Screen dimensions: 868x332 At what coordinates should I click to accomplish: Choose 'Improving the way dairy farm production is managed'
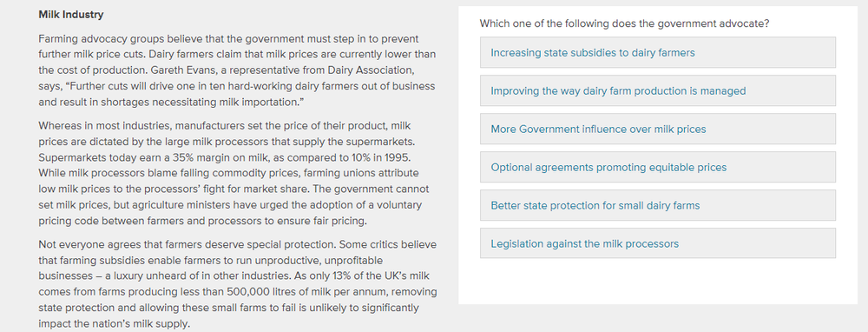[x=658, y=91]
